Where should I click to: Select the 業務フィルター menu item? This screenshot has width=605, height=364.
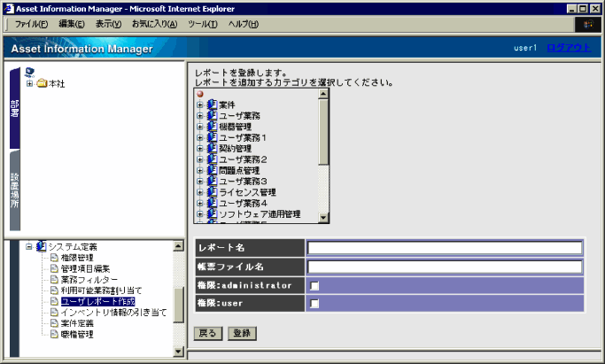click(89, 279)
